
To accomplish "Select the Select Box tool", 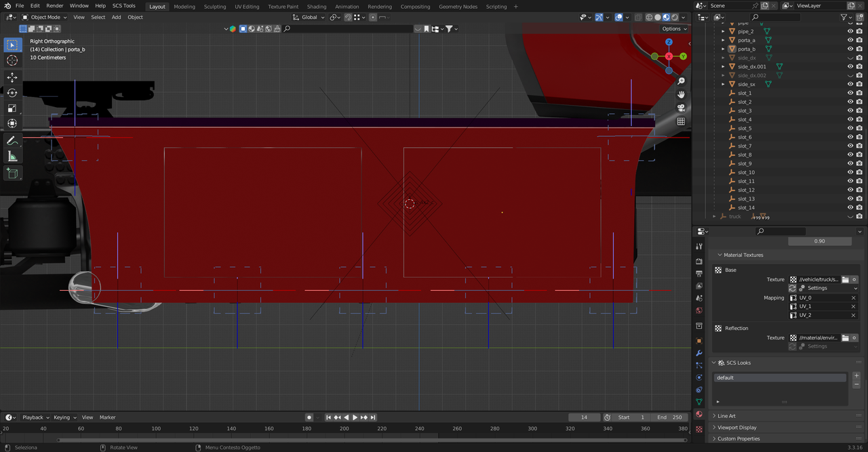I will [12, 45].
